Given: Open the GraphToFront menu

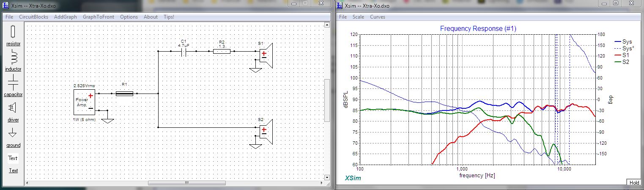Looking at the screenshot, I should click(99, 17).
